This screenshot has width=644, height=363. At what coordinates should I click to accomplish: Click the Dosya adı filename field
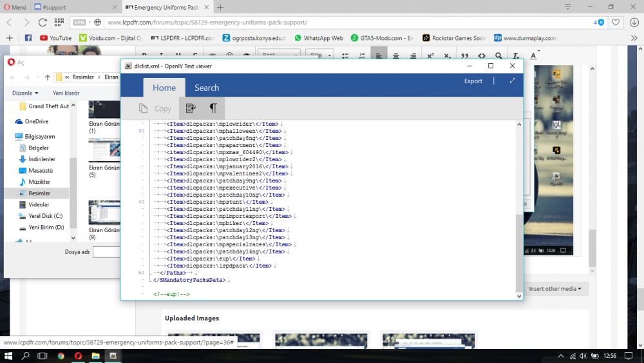pos(106,251)
